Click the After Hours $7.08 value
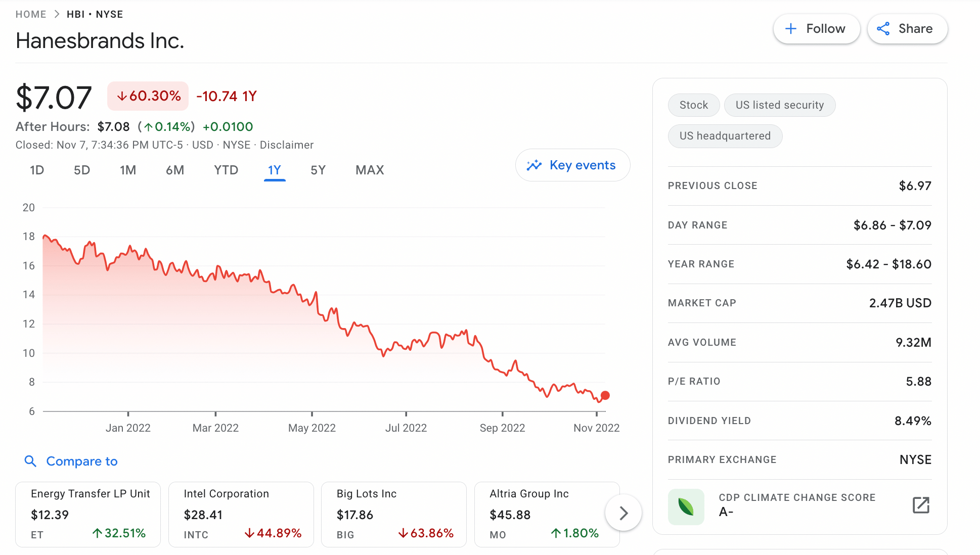The width and height of the screenshot is (980, 555). [x=113, y=127]
